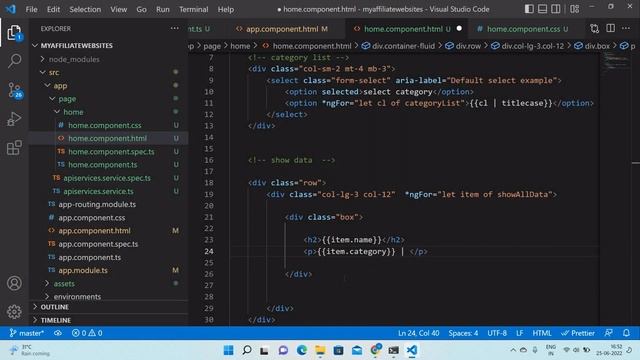The width and height of the screenshot is (640, 360).
Task: Open the Extensions view
Action: point(14,148)
